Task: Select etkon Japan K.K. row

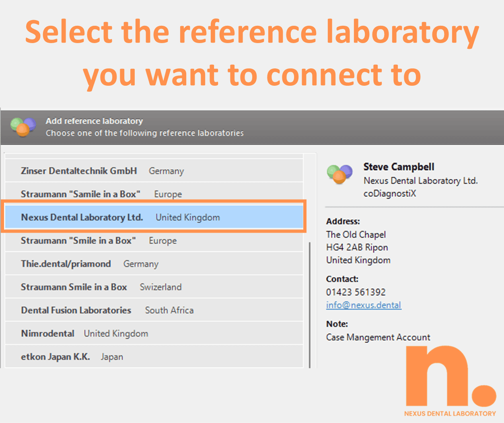Action: [154, 357]
